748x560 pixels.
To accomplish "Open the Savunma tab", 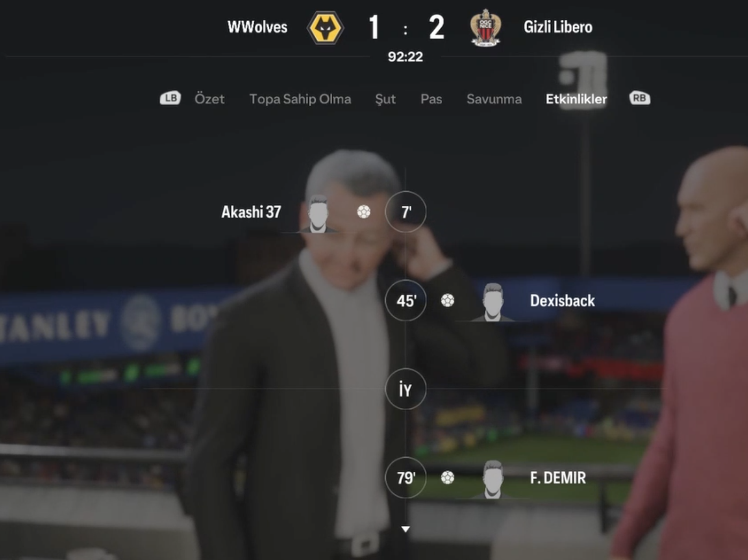I will pos(494,99).
